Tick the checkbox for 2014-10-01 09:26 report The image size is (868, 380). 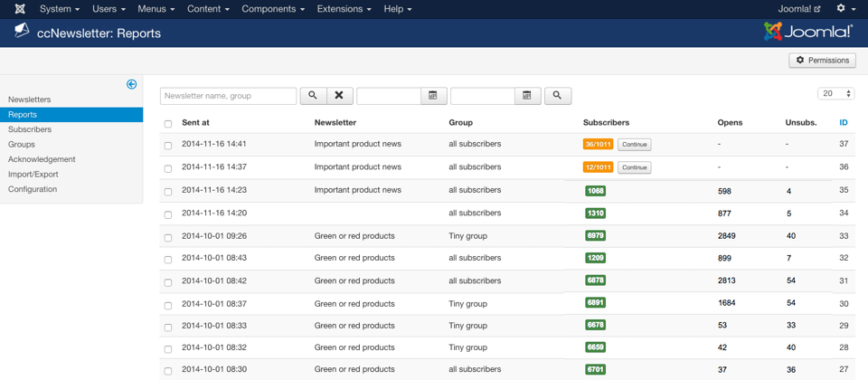tap(168, 237)
